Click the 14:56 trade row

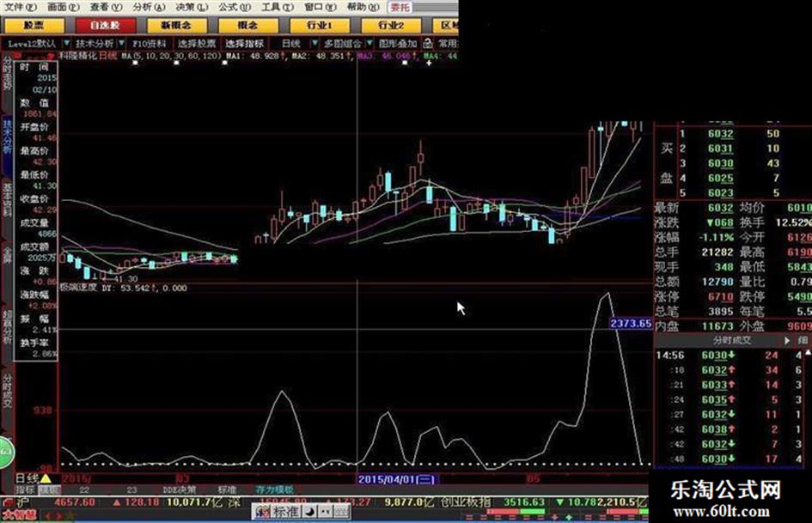[x=731, y=356]
